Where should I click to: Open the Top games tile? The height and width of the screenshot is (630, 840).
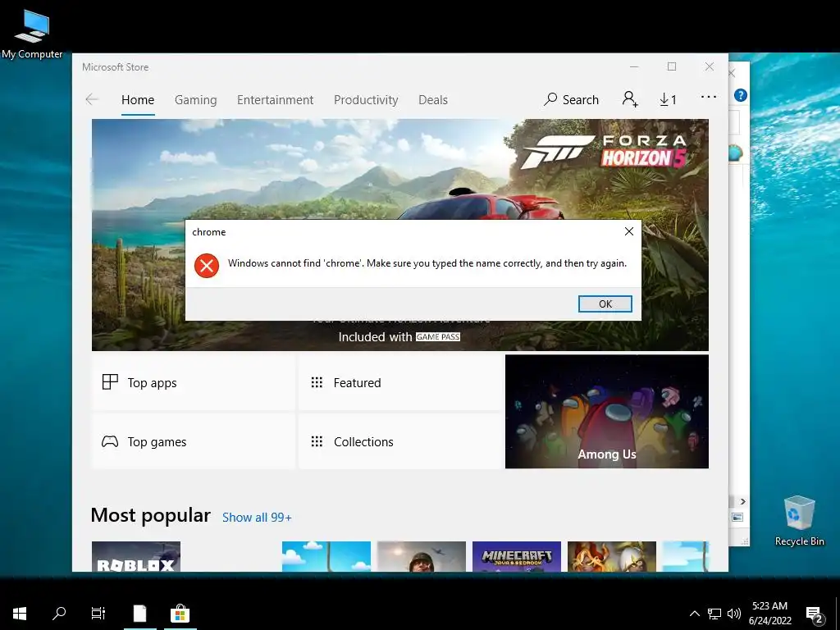tap(194, 441)
